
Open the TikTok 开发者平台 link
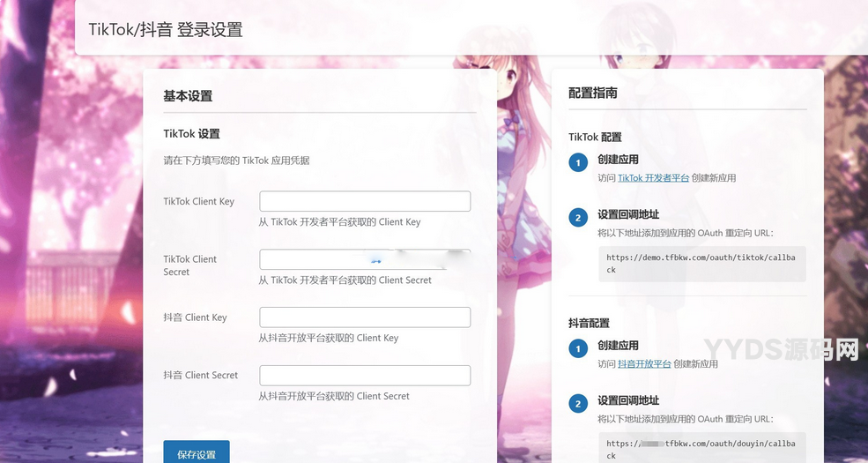pyautogui.click(x=653, y=178)
